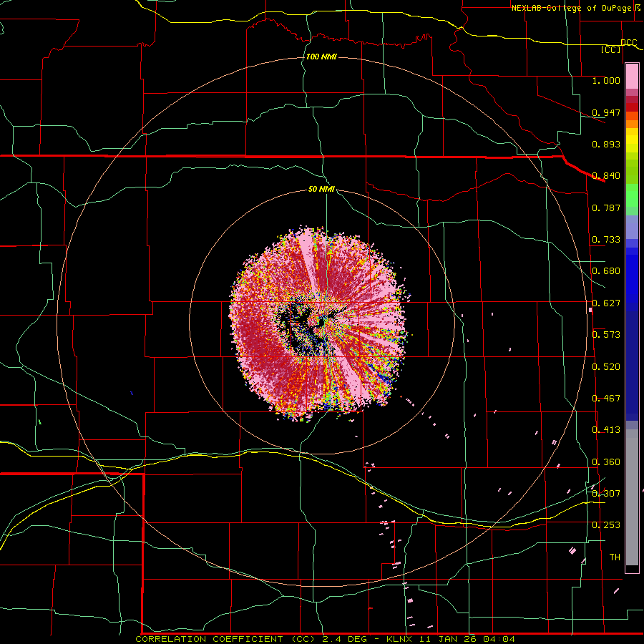Image resolution: width=644 pixels, height=644 pixels.
Task: Click the 0.627 scale value
Action: pos(606,303)
